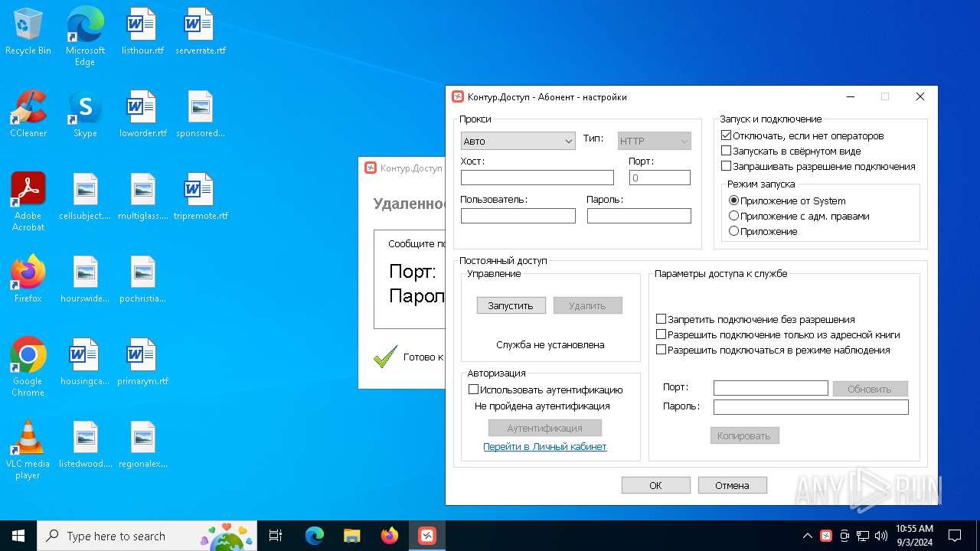This screenshot has width=980, height=551.
Task: Cancel settings with 'Отмена' button
Action: 732,485
